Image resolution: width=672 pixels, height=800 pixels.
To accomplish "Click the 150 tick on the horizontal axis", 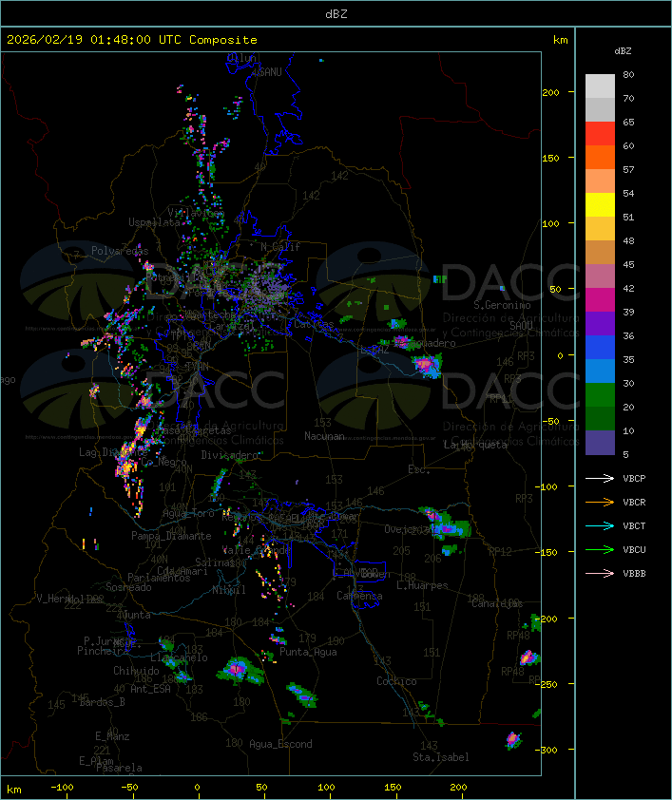I will [393, 788].
